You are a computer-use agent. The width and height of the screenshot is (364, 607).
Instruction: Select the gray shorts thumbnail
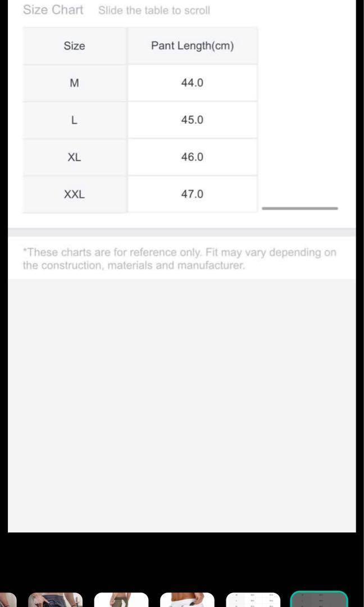[55, 600]
